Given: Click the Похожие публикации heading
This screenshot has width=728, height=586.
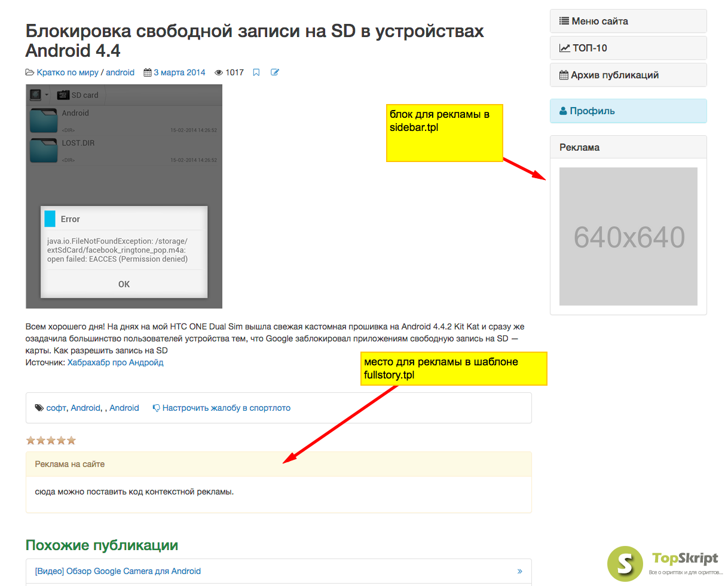Looking at the screenshot, I should pyautogui.click(x=102, y=545).
